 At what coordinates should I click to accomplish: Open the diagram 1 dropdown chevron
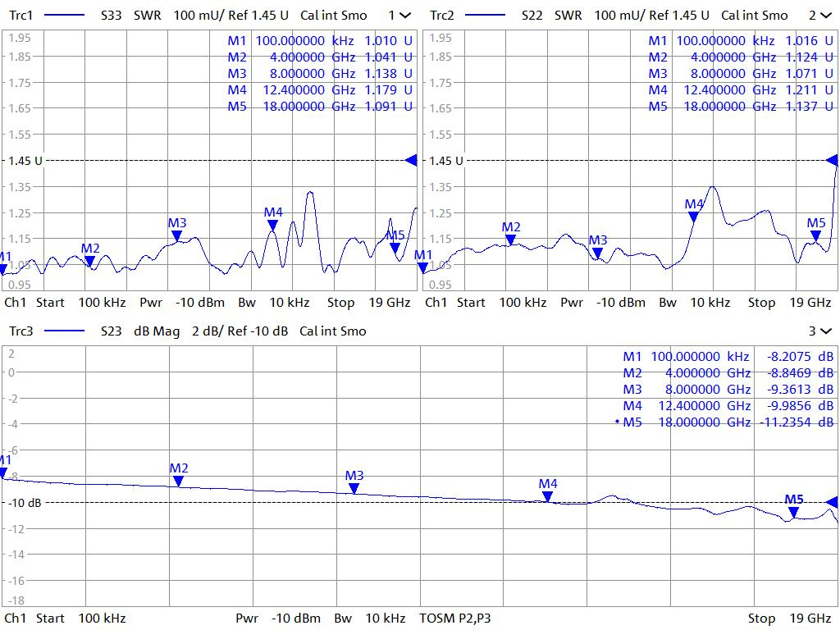point(405,16)
